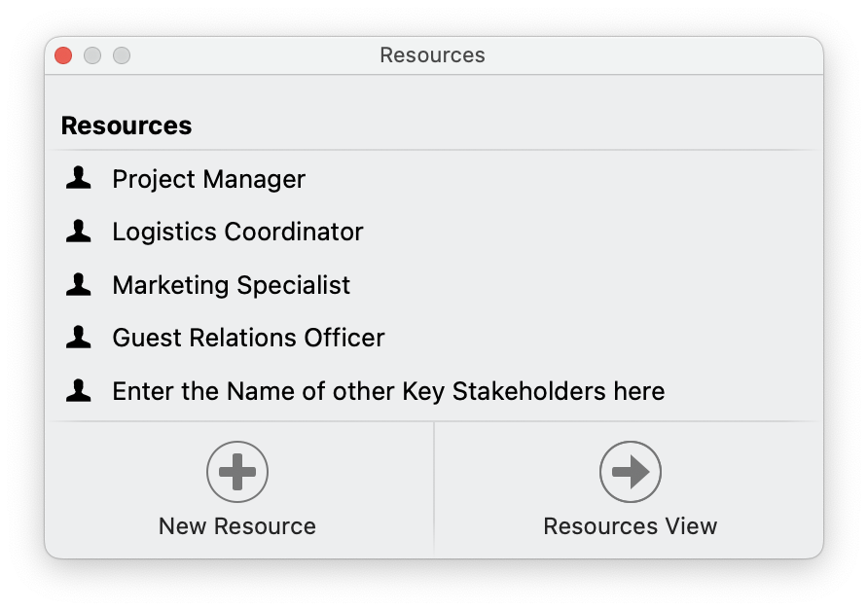Select the Guest Relations Officer resource entry
868x611 pixels.
pos(249,338)
